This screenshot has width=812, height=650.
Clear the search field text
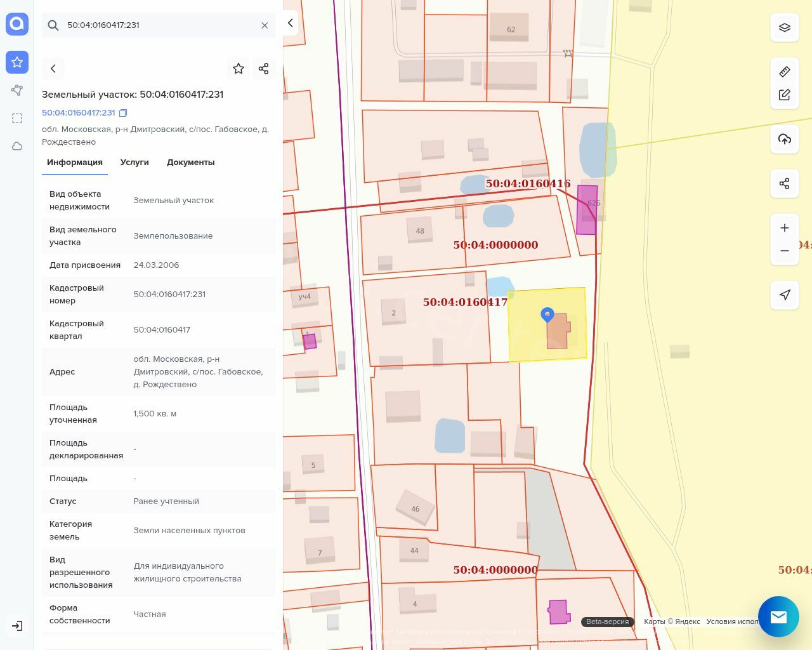265,25
